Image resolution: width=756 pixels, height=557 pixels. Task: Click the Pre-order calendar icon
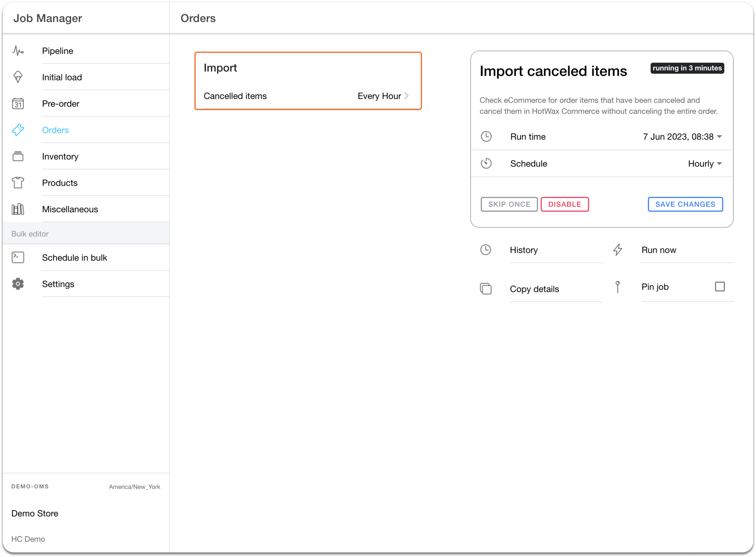[x=18, y=104]
